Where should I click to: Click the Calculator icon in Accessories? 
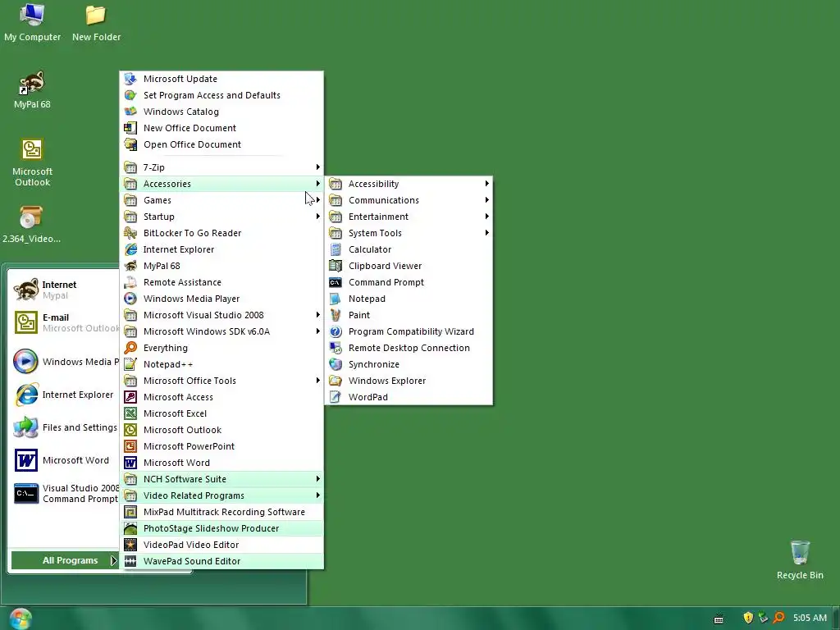tap(336, 249)
